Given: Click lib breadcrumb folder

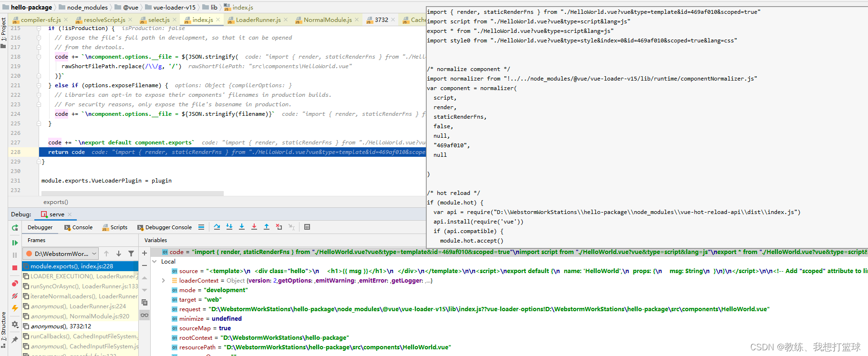Looking at the screenshot, I should [x=210, y=7].
